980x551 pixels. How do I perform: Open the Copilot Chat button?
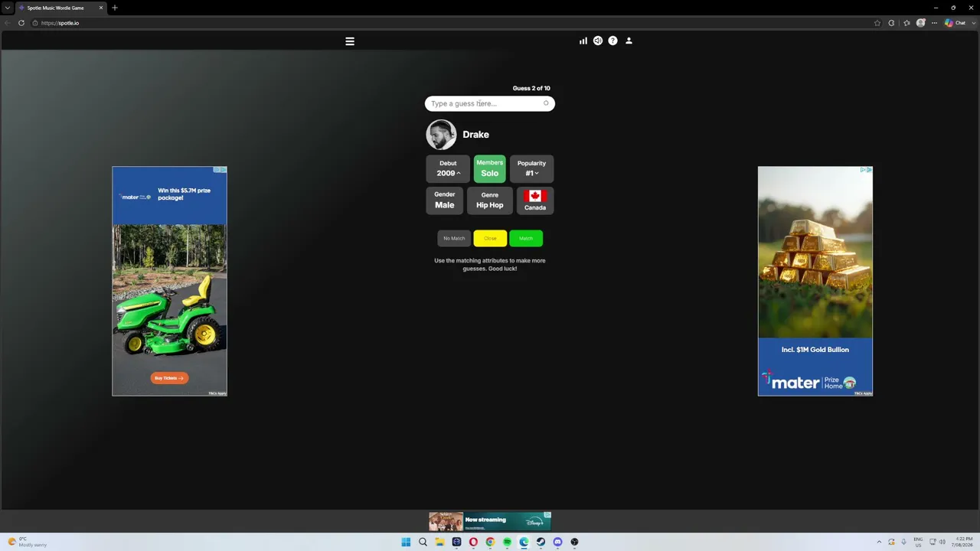955,23
